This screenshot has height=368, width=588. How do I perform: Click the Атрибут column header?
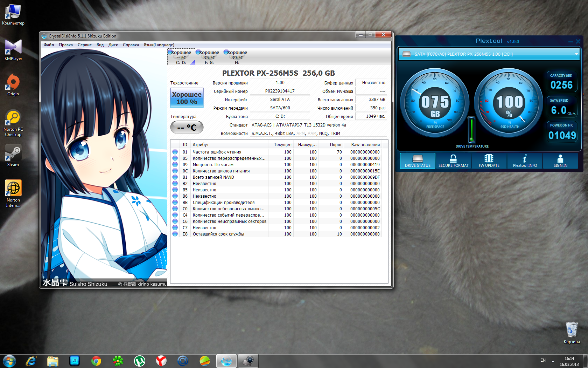[229, 144]
